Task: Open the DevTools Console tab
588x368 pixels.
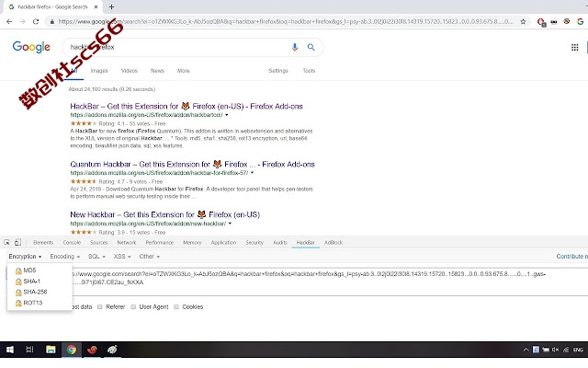Action: click(x=72, y=243)
